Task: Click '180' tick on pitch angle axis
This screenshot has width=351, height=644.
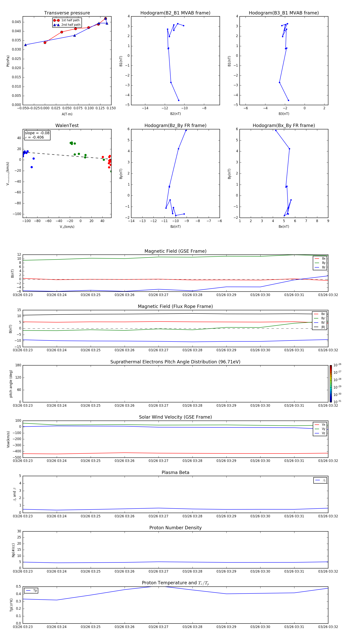Action: pyautogui.click(x=18, y=365)
